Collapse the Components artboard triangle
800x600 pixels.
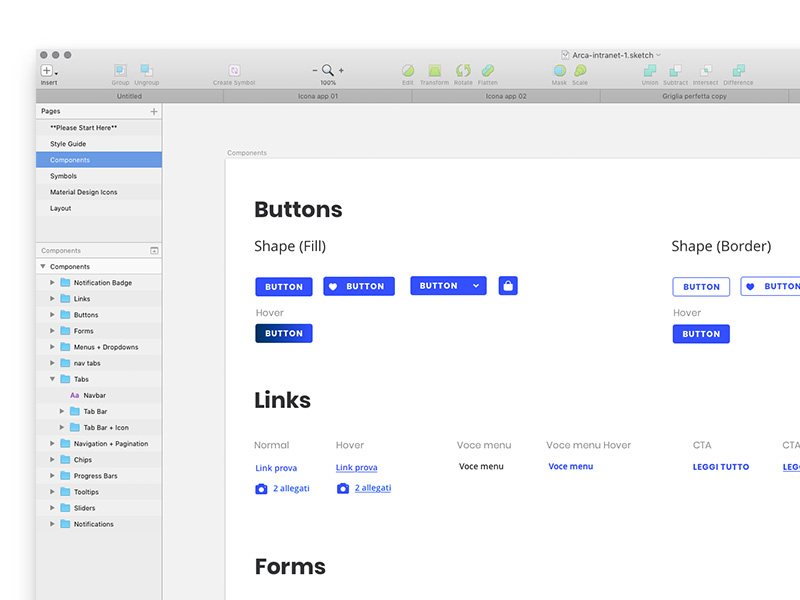pos(43,266)
